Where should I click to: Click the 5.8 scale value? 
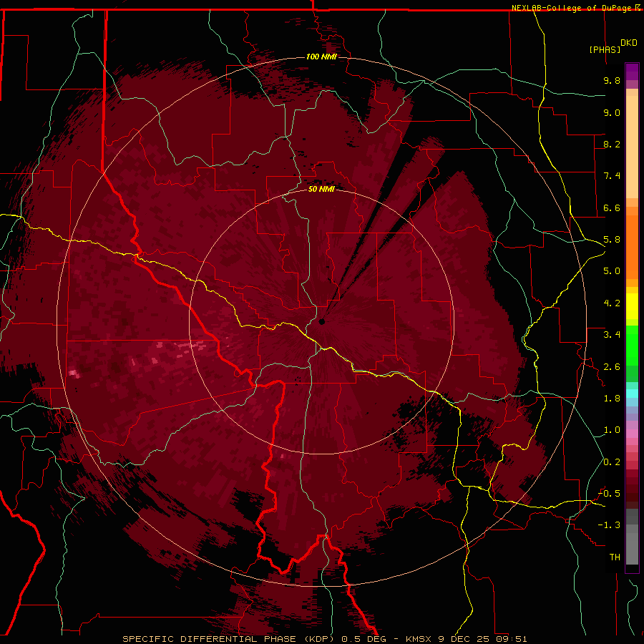(x=612, y=240)
